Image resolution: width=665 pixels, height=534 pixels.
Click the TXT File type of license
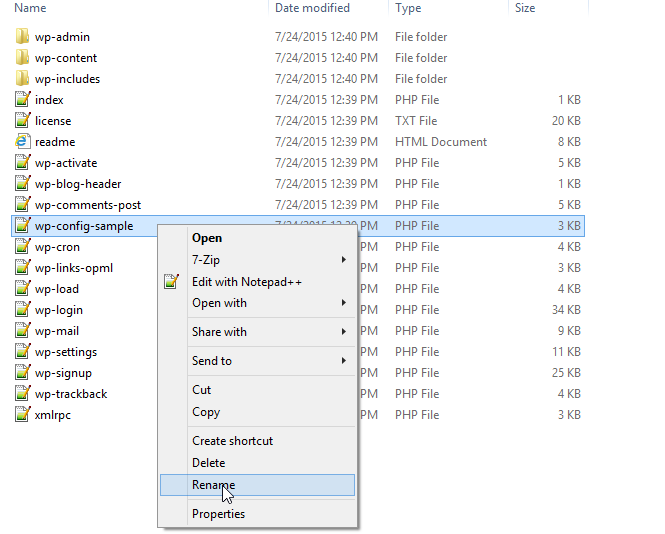(416, 121)
